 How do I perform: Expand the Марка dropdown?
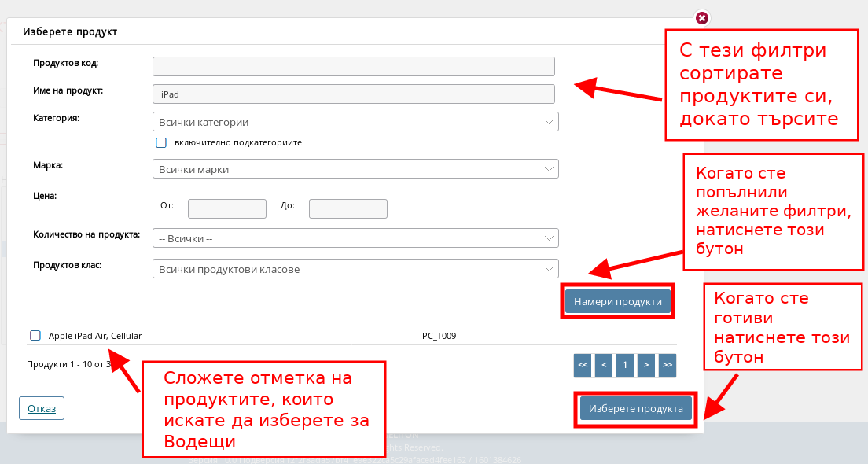coord(355,169)
